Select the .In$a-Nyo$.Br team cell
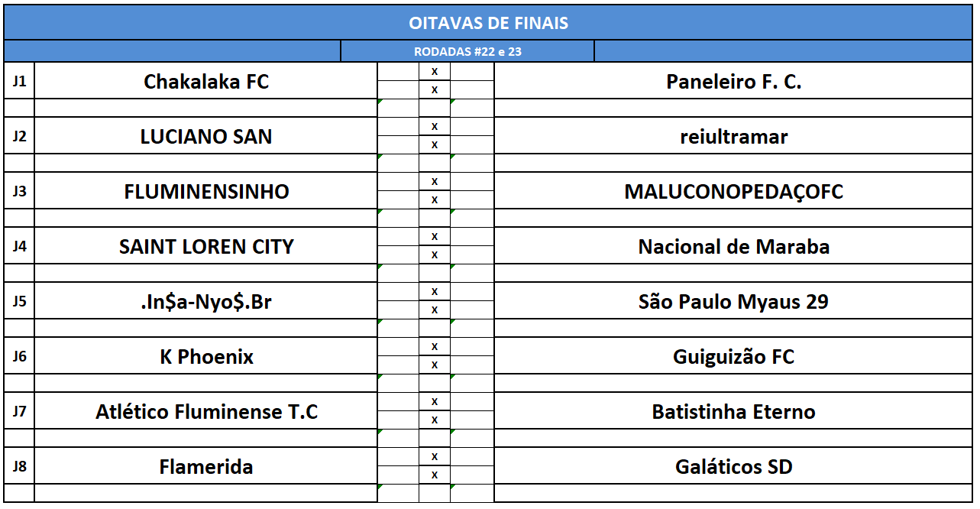Image resolution: width=980 pixels, height=509 pixels. pos(206,302)
